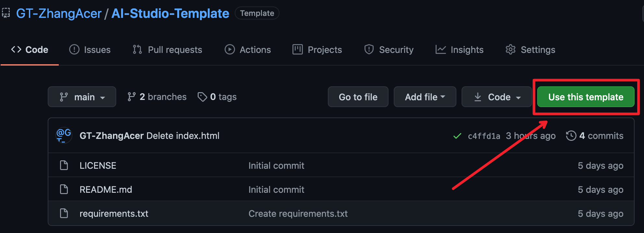View the 4 commits history link
644x233 pixels.
(x=595, y=136)
